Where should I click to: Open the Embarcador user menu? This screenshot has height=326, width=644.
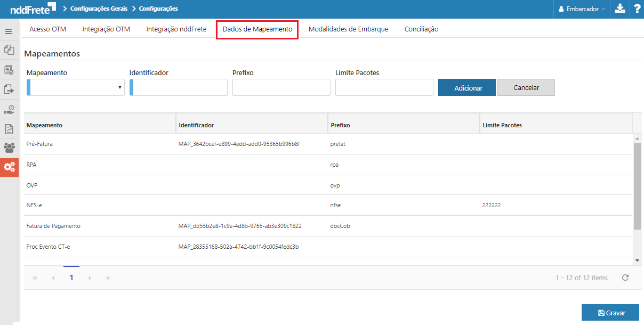click(581, 9)
